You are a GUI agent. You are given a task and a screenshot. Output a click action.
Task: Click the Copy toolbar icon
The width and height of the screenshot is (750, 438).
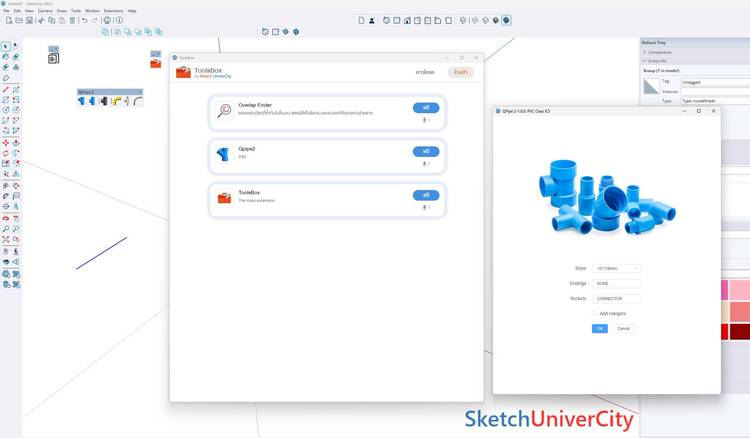coord(52,20)
